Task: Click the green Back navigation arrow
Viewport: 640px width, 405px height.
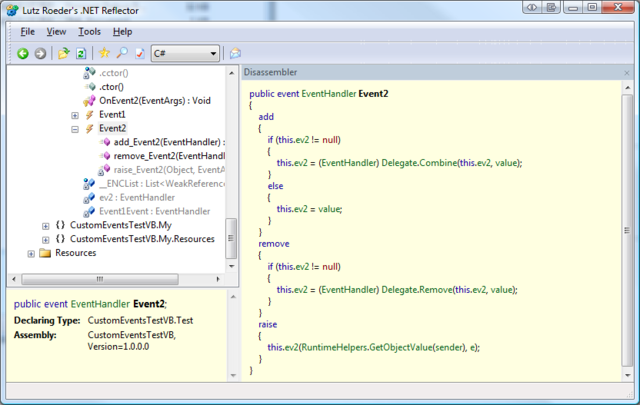Action: (23, 53)
